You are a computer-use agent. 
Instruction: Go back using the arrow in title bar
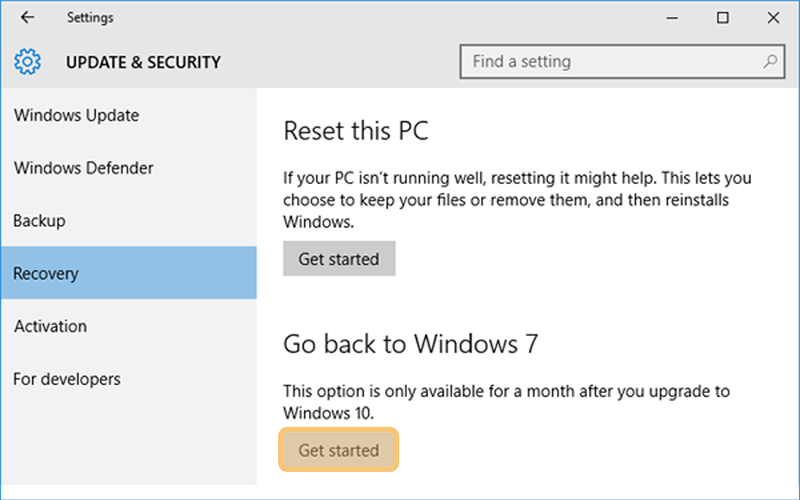[28, 17]
